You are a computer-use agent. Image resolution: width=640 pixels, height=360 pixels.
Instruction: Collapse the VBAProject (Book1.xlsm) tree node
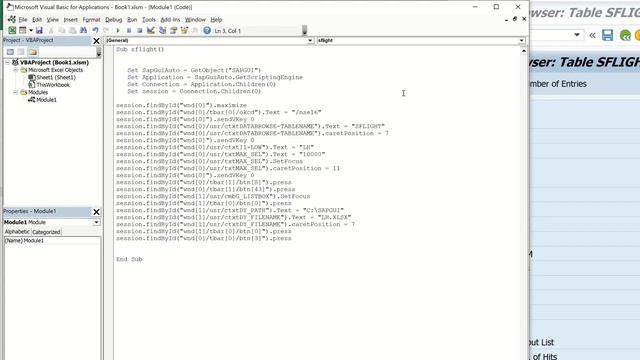(7, 62)
